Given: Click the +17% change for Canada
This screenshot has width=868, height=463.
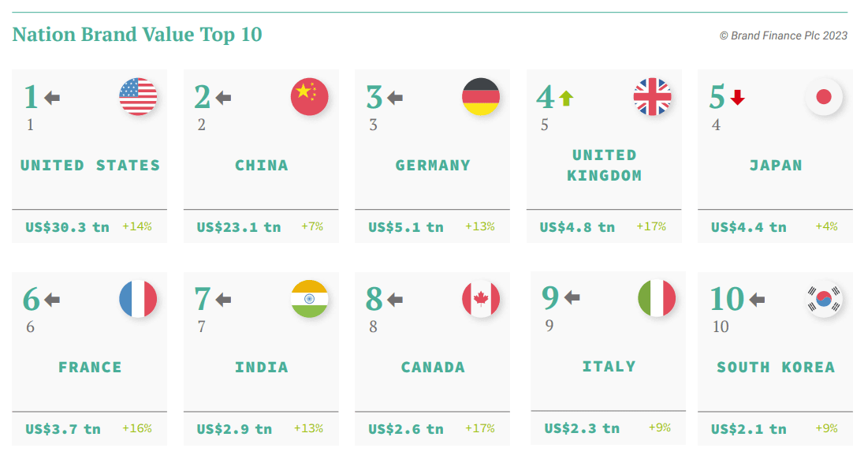Looking at the screenshot, I should pos(480,428).
